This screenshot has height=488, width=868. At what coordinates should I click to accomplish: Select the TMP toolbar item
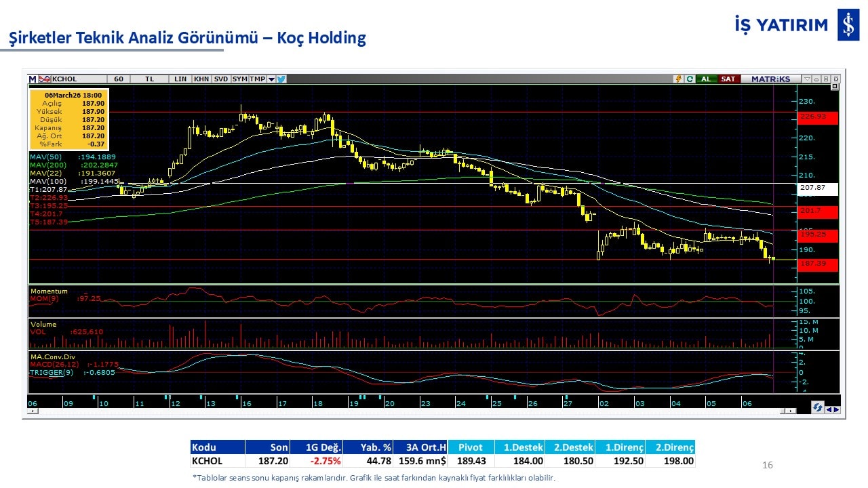[x=257, y=79]
